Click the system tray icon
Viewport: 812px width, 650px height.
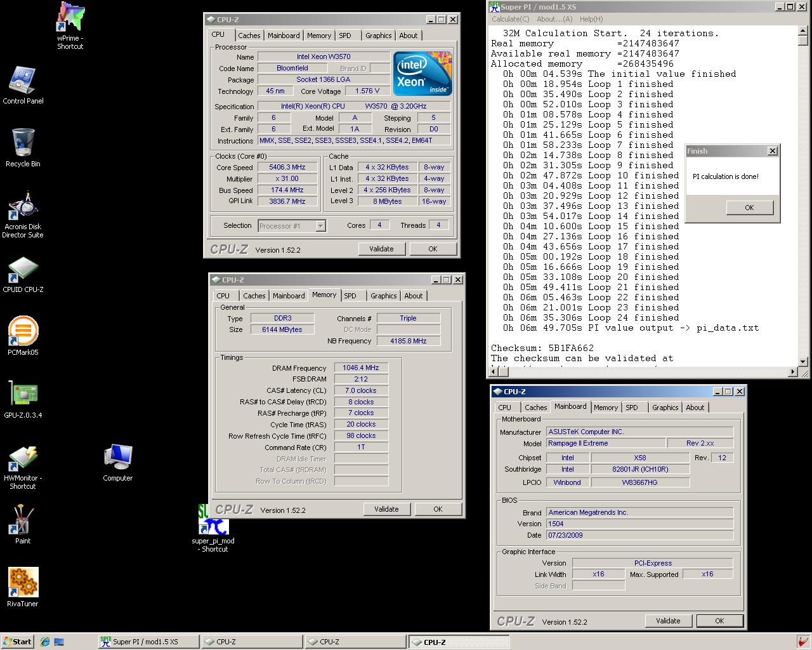[x=804, y=642]
